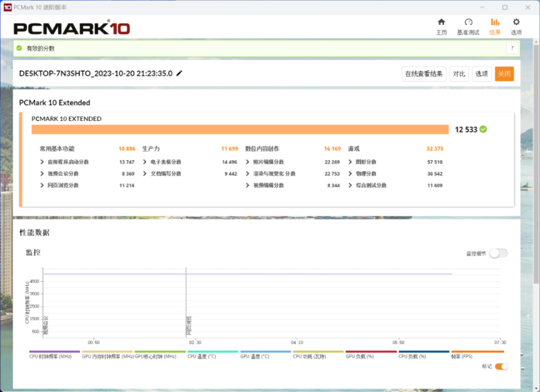Open the Benchmarks (基准测试) gauge icon

coord(468,22)
